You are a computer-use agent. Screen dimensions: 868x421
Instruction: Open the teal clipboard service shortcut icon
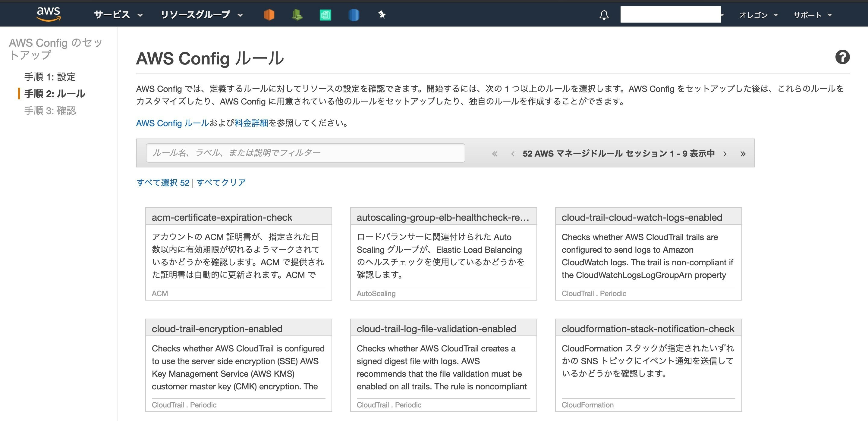[x=325, y=15]
